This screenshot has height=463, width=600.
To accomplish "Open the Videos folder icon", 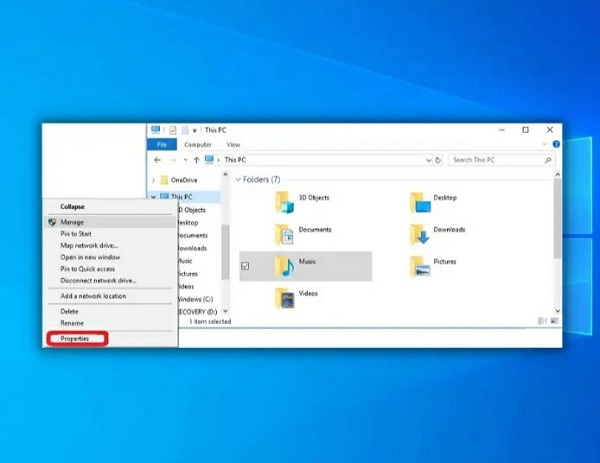I will [285, 298].
